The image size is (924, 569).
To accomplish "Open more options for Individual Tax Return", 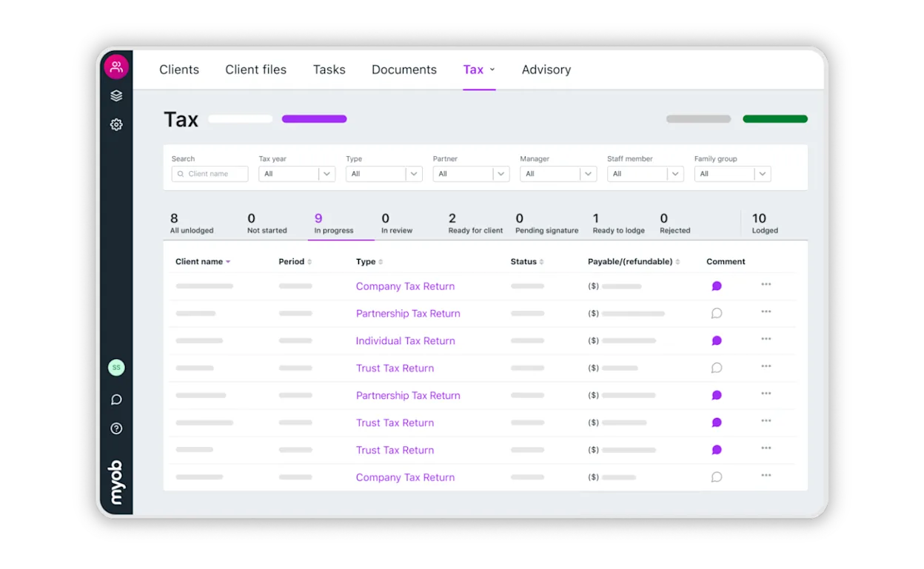I will (766, 339).
